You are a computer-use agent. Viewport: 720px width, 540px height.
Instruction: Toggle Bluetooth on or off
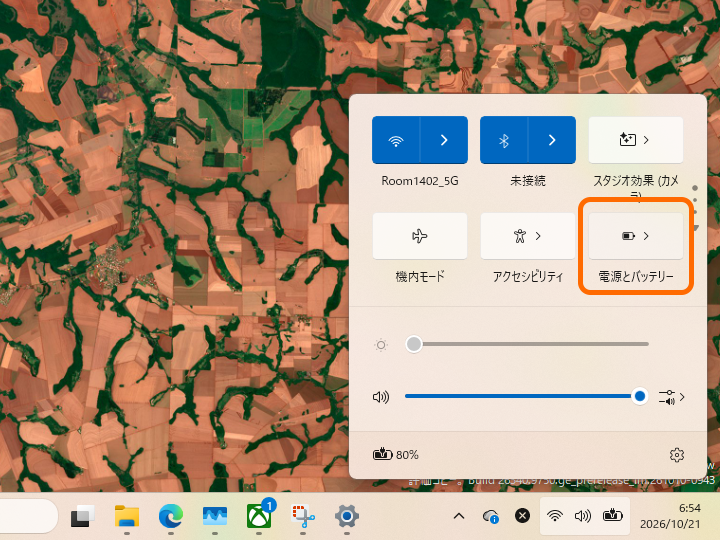tap(504, 140)
